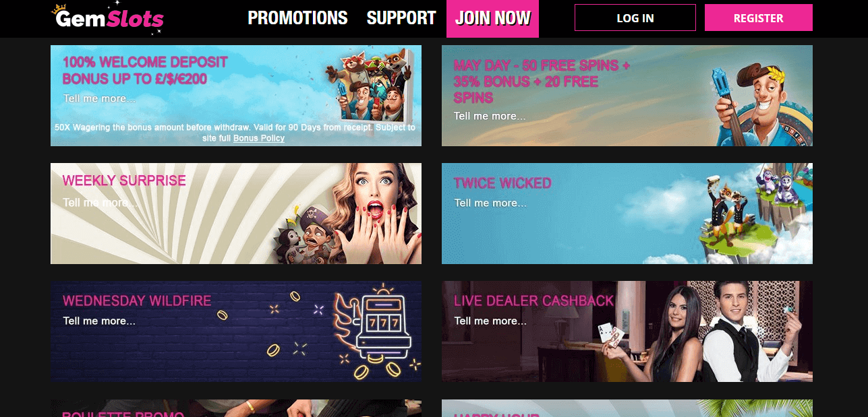Click Tell me more under Welcome Bonus

point(99,98)
